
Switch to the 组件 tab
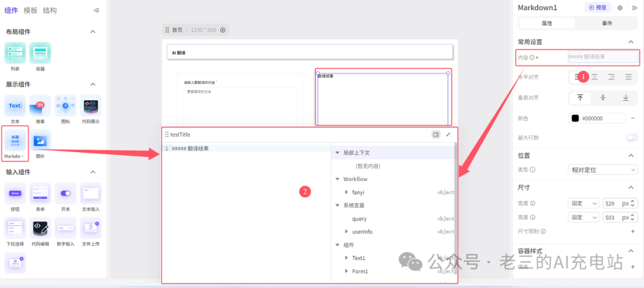click(11, 11)
